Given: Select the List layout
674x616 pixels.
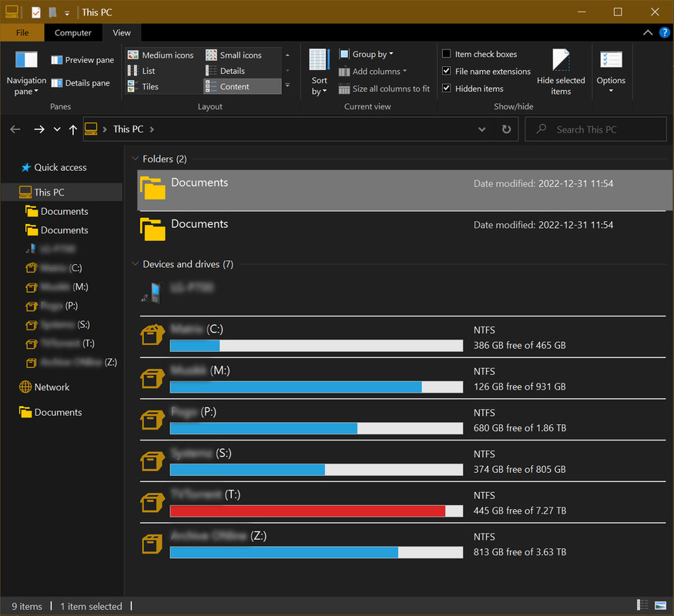Looking at the screenshot, I should pyautogui.click(x=142, y=71).
